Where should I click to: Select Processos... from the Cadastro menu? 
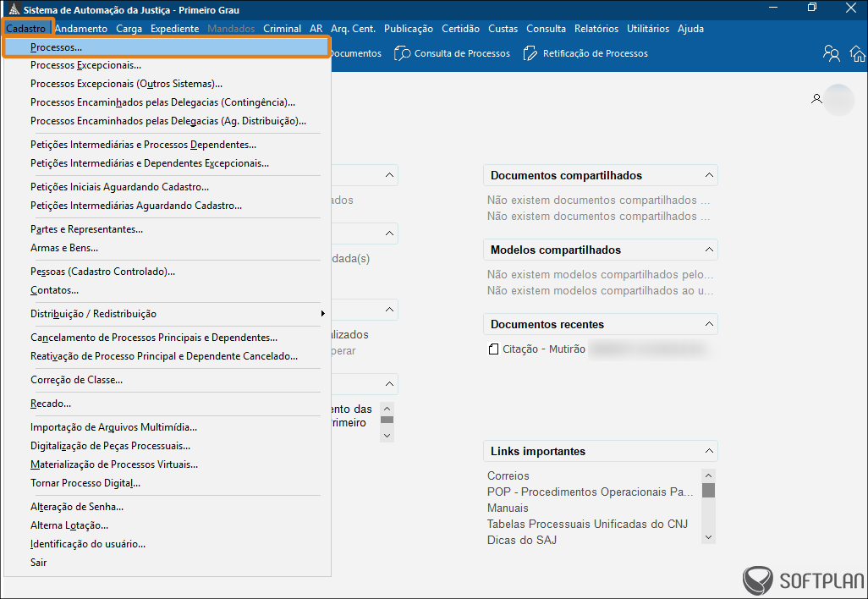click(x=167, y=47)
